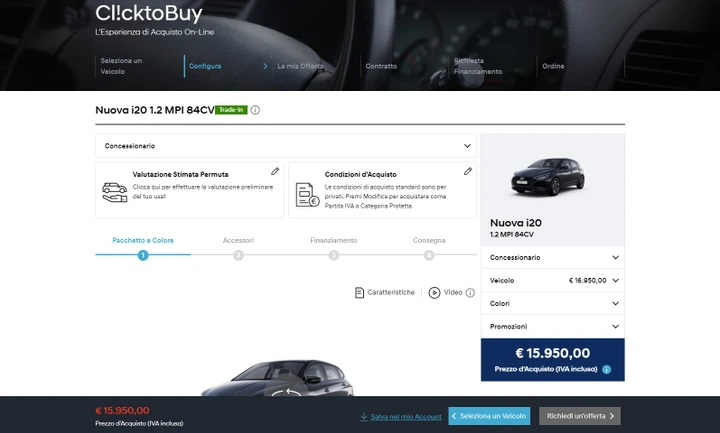Click step 1 progress circle
The image size is (720, 433).
coord(143,255)
